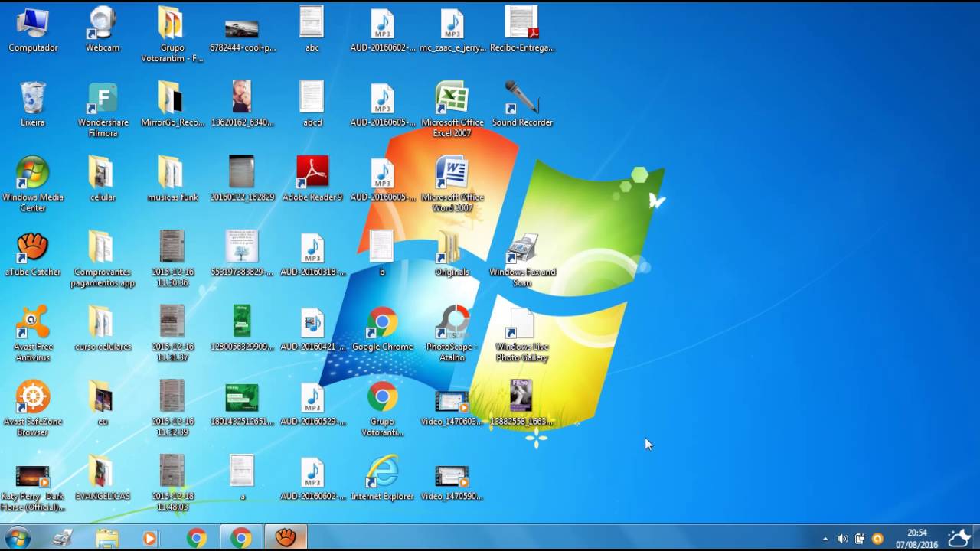Select the musicas funk folder
Viewport: 980px width, 551px height.
pos(172,179)
